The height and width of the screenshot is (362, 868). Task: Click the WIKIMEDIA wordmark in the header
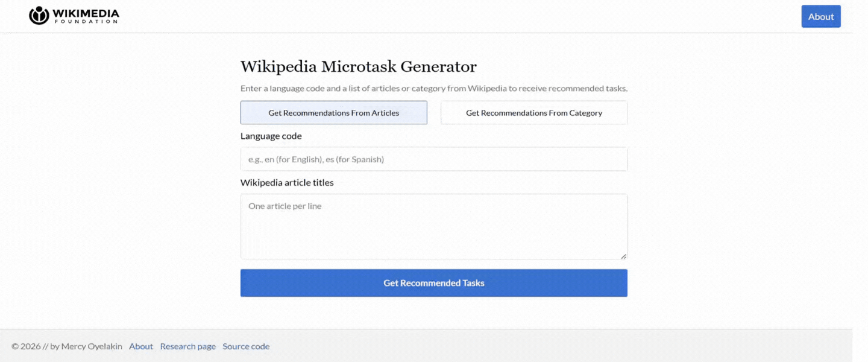(86, 13)
